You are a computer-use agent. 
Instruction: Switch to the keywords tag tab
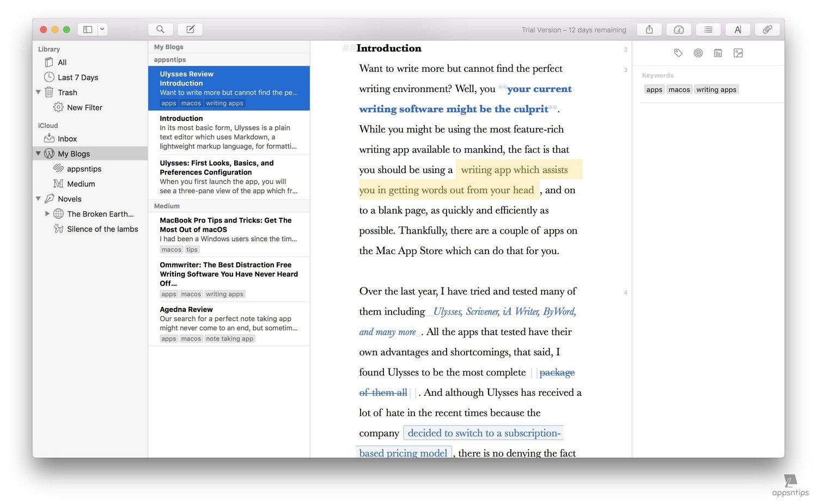(x=678, y=53)
